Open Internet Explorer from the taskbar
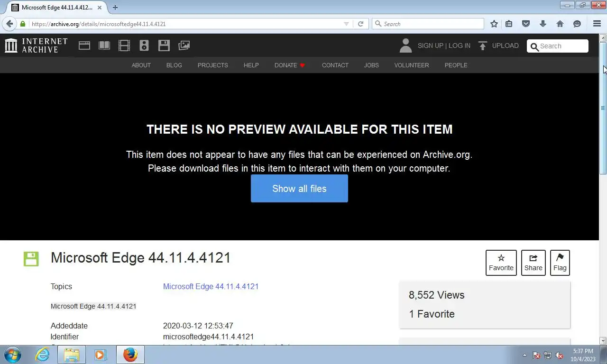The width and height of the screenshot is (607, 364). [x=42, y=355]
